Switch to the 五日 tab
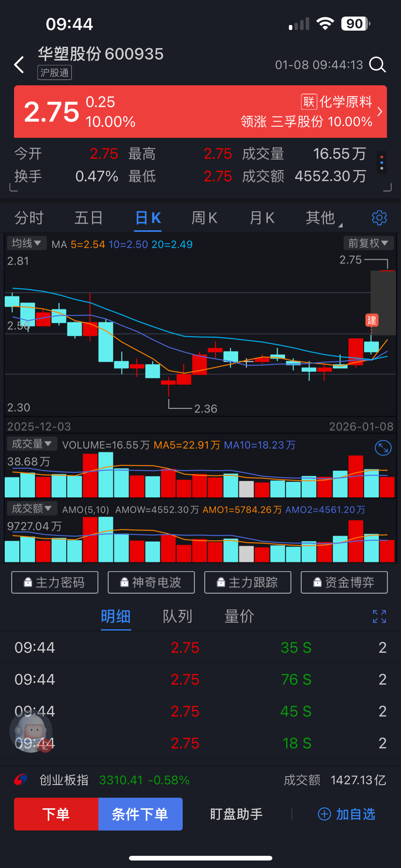The image size is (401, 868). pos(89,218)
